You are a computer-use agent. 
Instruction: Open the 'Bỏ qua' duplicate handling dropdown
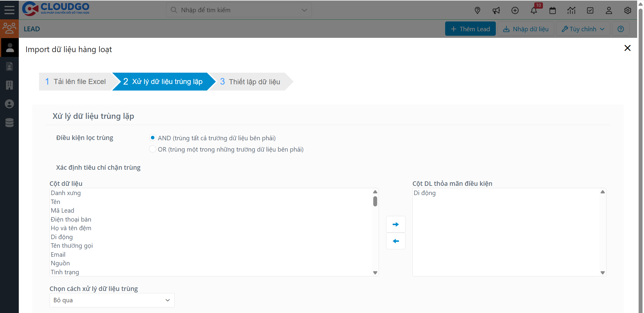point(112,300)
